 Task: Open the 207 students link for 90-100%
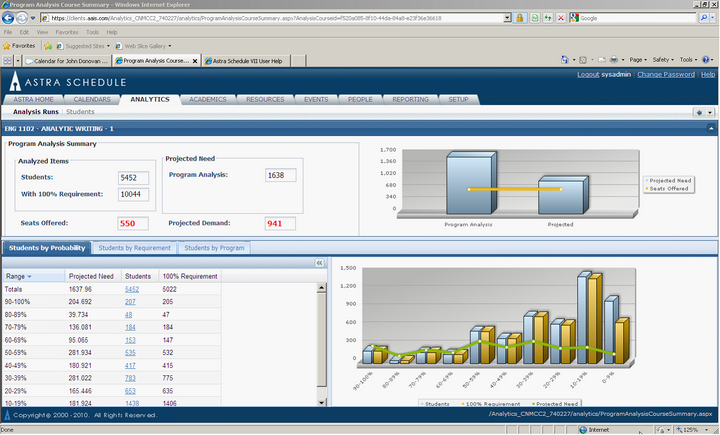(130, 302)
